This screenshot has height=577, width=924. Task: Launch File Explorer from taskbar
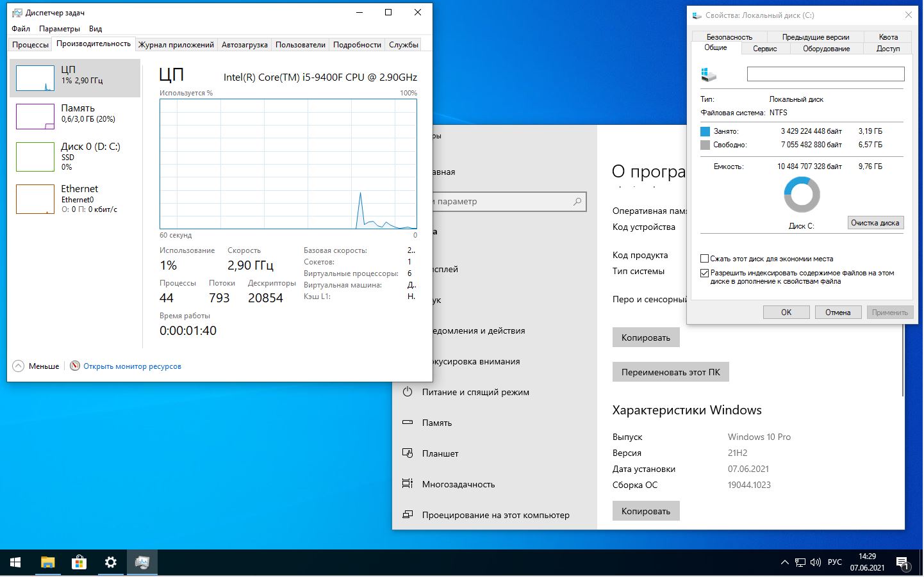point(47,562)
